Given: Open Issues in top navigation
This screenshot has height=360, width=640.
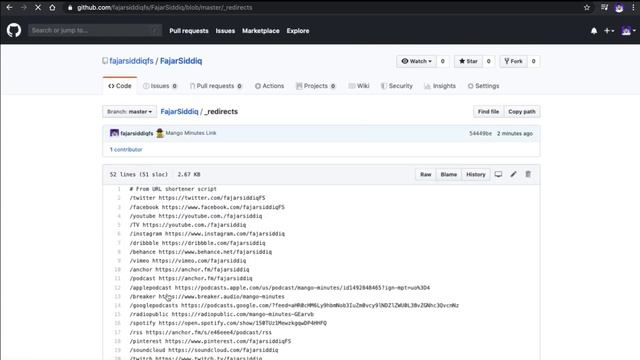Looking at the screenshot, I should click(225, 31).
